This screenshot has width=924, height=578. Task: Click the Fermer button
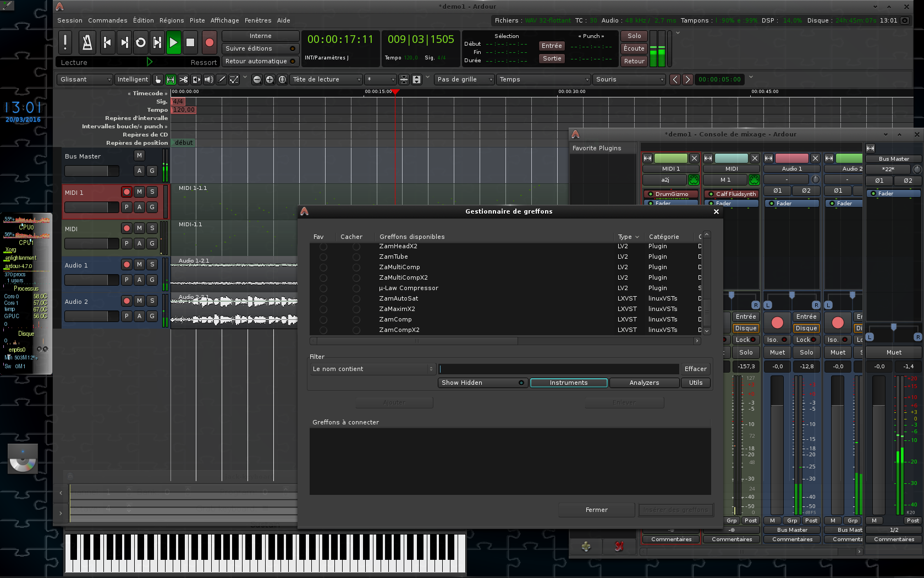click(596, 510)
